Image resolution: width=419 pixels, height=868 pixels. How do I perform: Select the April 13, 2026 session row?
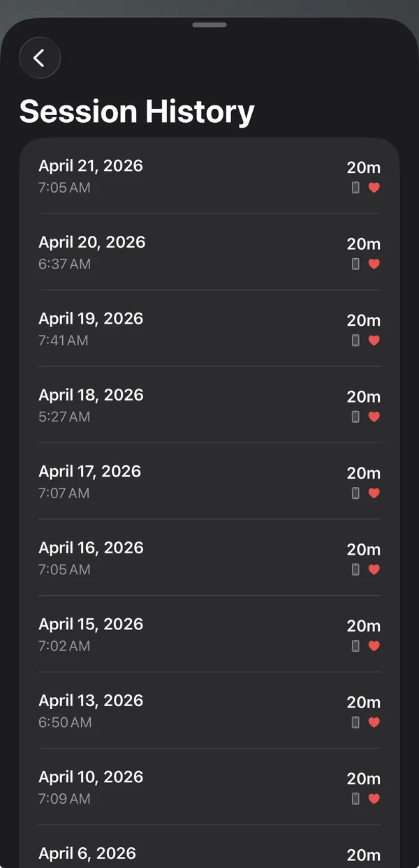209,711
